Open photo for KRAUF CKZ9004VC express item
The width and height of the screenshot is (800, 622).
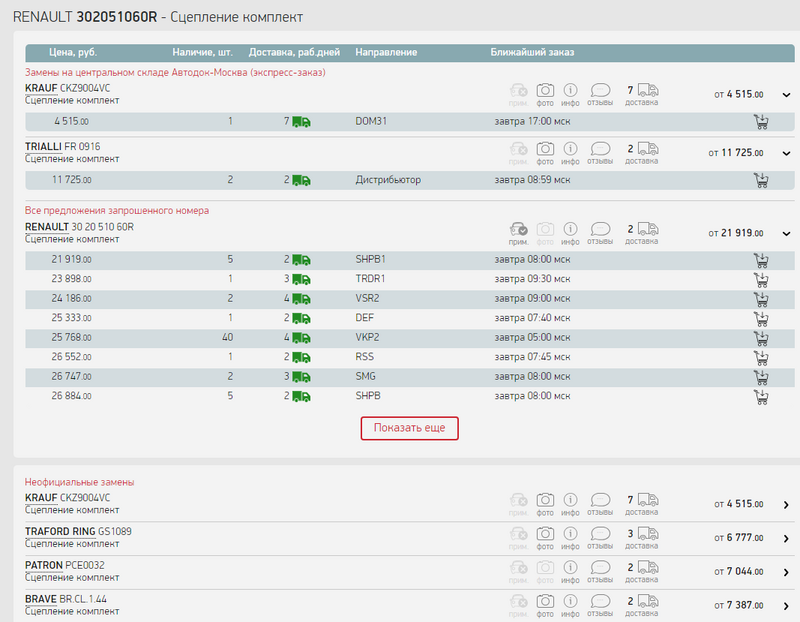[x=545, y=94]
